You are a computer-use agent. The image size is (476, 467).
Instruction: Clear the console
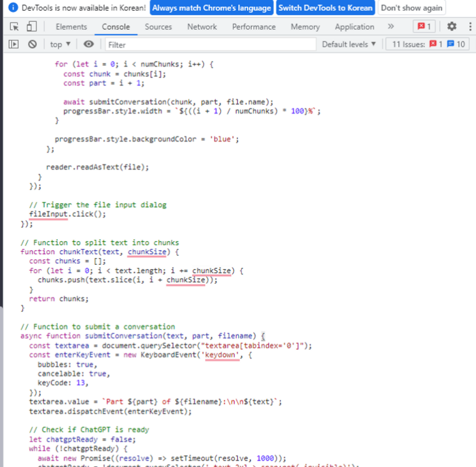pos(33,45)
